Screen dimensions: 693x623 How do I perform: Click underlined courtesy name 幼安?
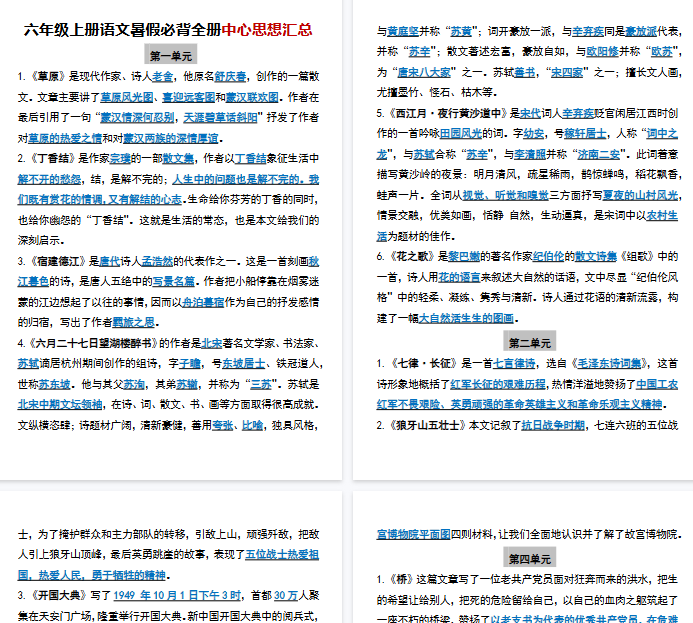pos(534,134)
